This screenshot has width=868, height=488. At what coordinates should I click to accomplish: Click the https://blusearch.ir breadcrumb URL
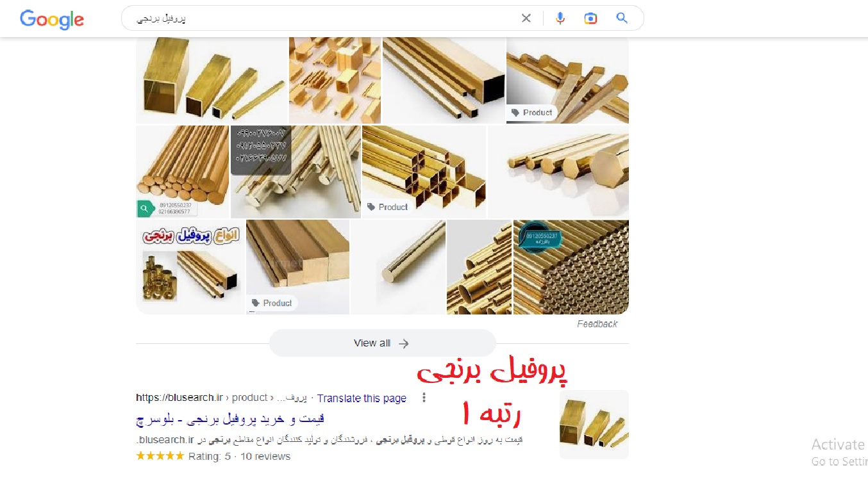click(x=182, y=398)
